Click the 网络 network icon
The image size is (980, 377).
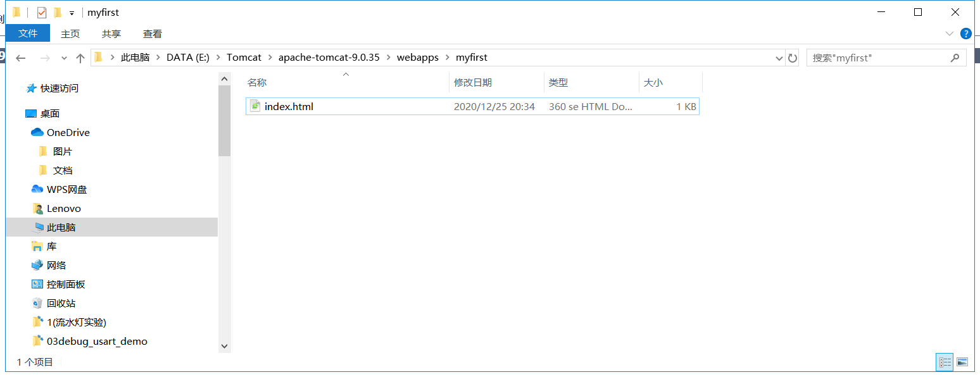tap(37, 265)
